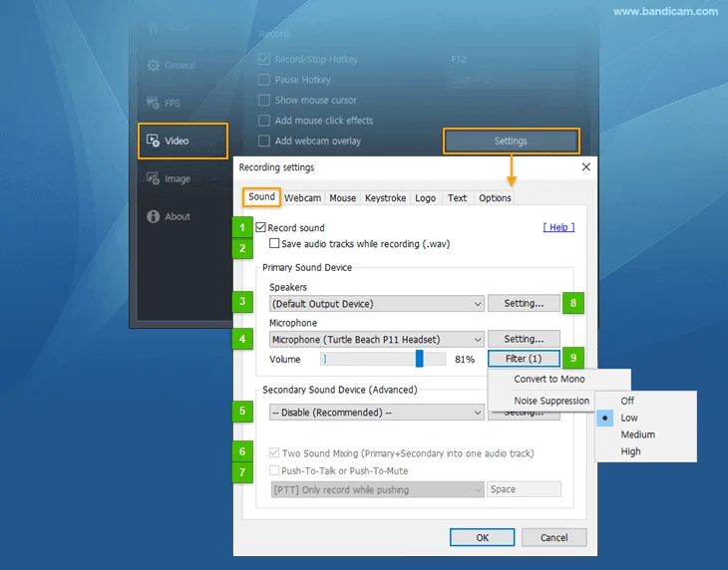Switch to the Options tab
Image resolution: width=728 pixels, height=570 pixels.
(x=495, y=198)
